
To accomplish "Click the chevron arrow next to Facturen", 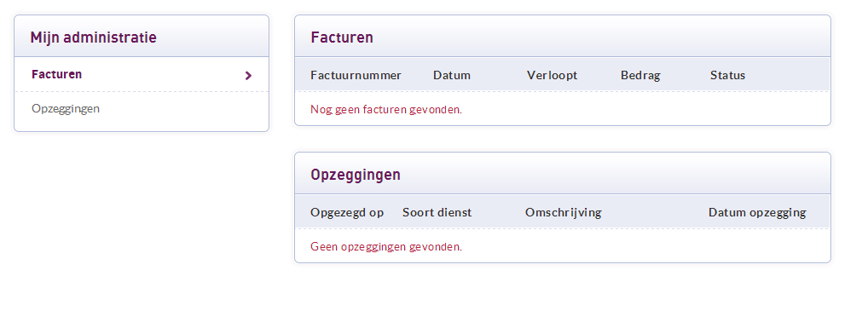I will [248, 75].
